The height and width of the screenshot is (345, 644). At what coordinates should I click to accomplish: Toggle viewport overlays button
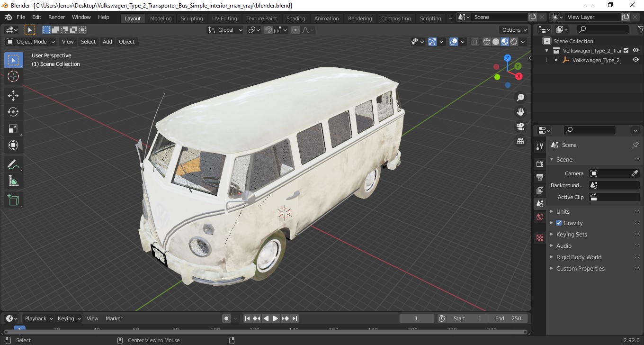click(x=454, y=42)
